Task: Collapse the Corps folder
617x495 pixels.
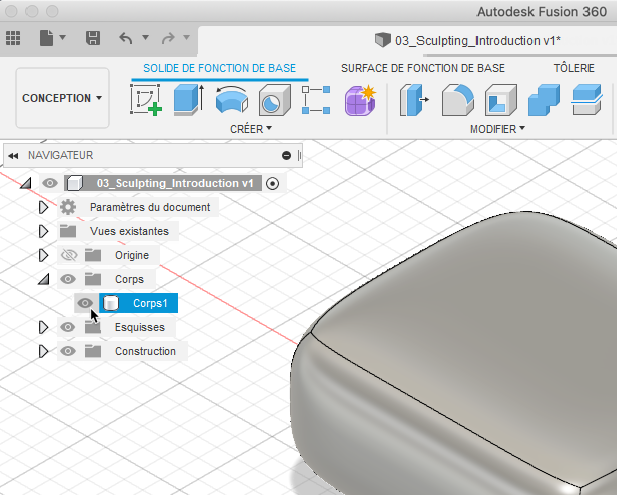Action: point(44,279)
